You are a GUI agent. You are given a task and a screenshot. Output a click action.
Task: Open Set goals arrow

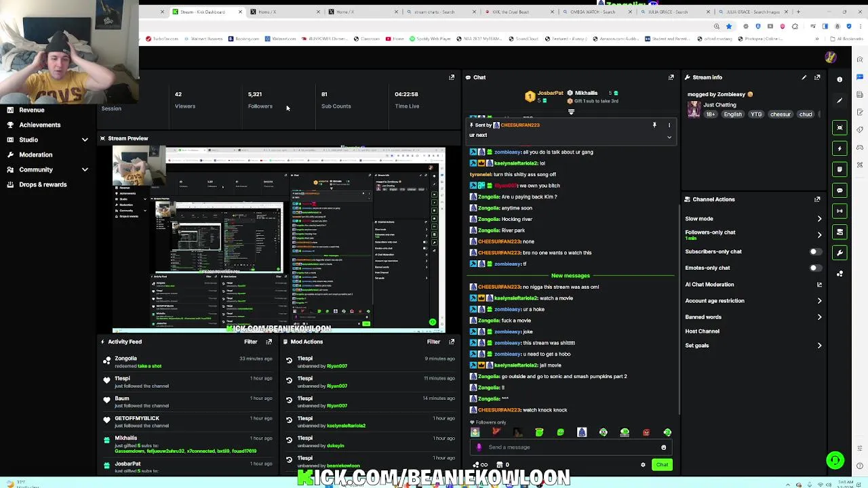pos(819,346)
